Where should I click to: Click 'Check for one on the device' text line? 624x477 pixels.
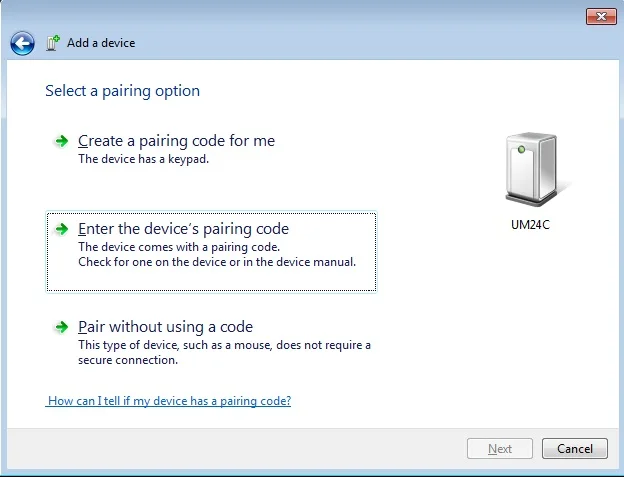pyautogui.click(x=217, y=262)
